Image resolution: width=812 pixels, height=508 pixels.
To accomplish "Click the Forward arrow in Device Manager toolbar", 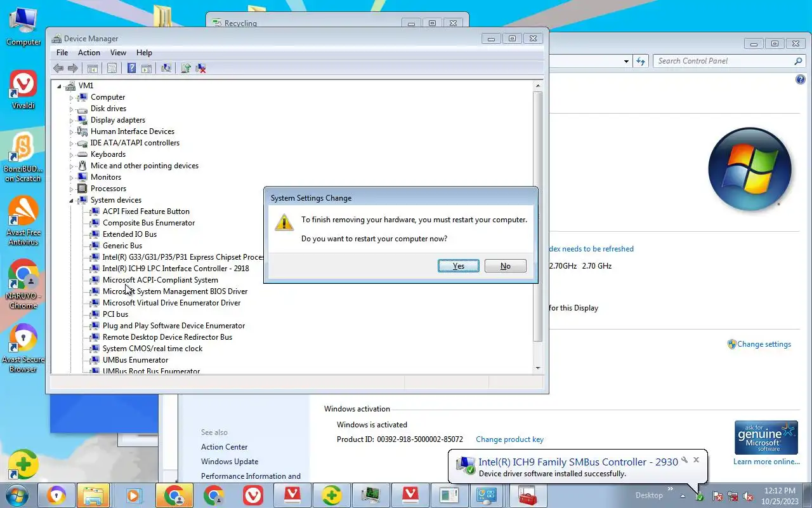I will (x=73, y=68).
